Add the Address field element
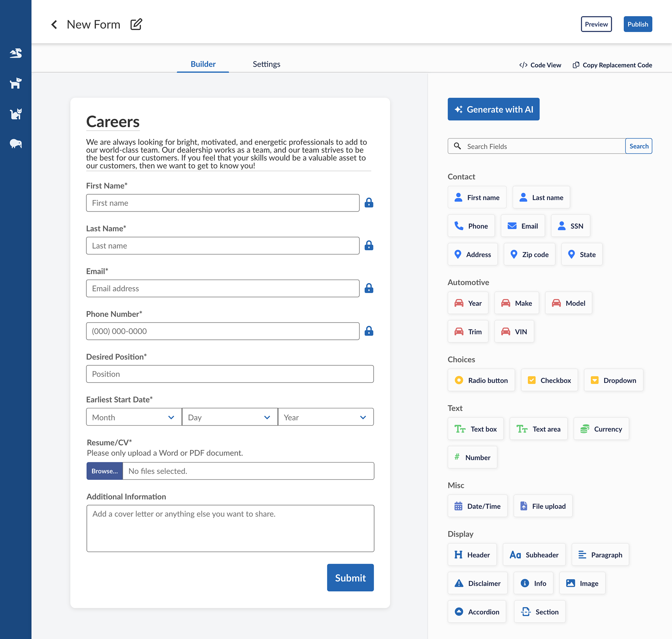The width and height of the screenshot is (672, 639). point(472,254)
